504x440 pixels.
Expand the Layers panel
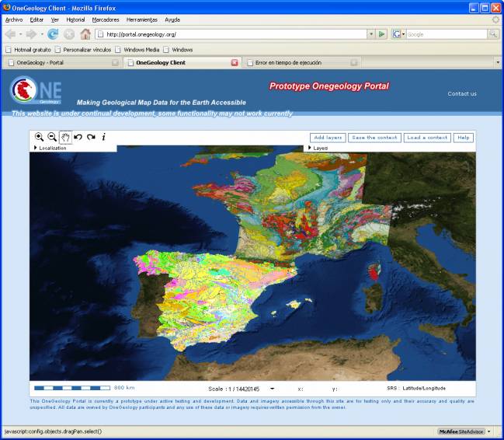click(318, 148)
